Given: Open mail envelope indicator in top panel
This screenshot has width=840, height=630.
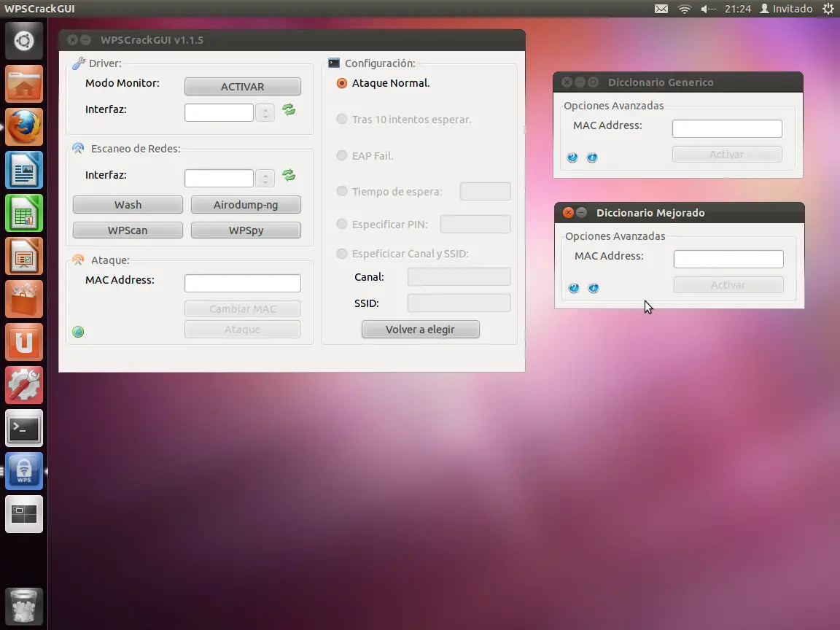Looking at the screenshot, I should pos(661,9).
